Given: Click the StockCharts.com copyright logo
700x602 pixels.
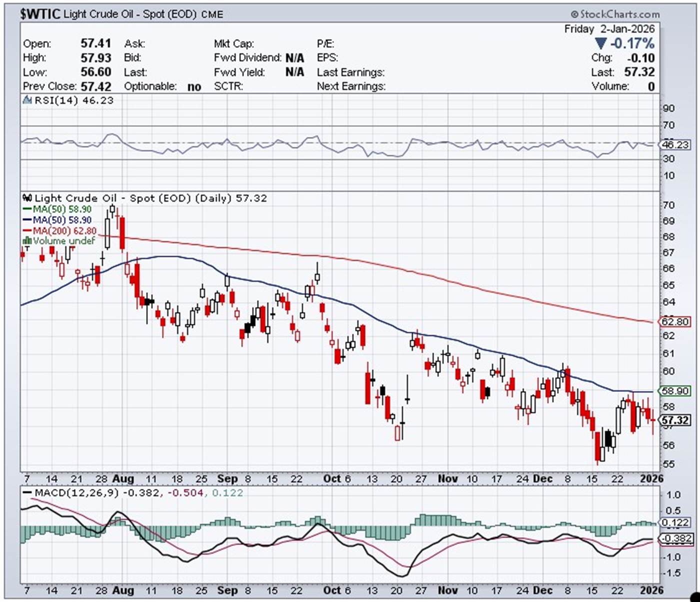Looking at the screenshot, I should (615, 14).
